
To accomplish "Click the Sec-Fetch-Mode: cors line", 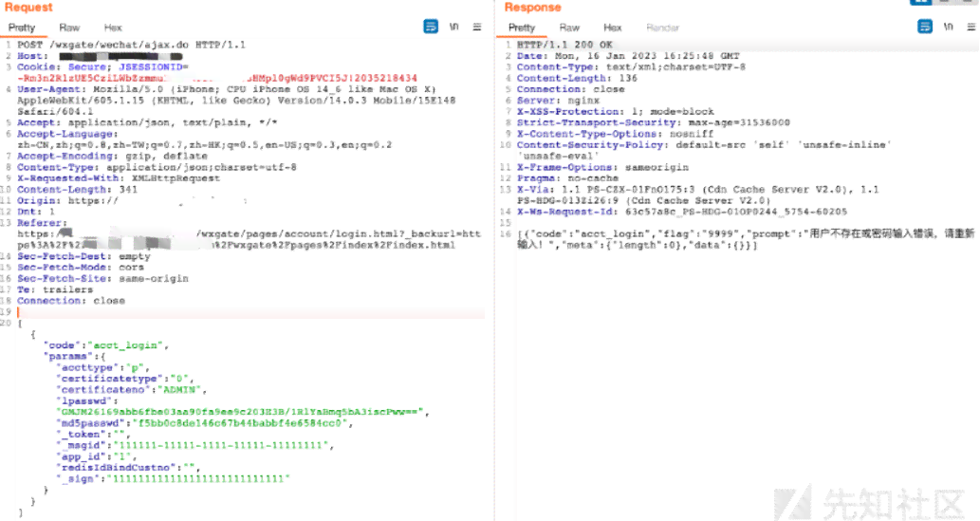I will click(81, 268).
